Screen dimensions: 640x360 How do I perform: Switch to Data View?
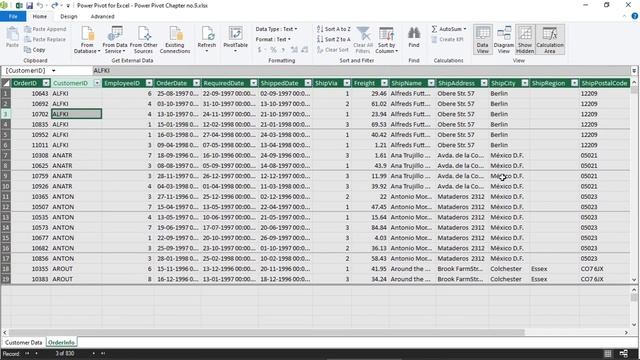(482, 40)
